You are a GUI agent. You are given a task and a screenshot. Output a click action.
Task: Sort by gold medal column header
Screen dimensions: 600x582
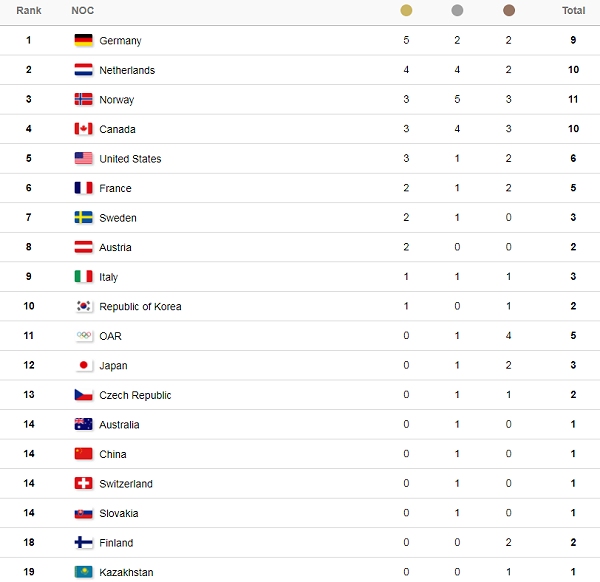point(406,10)
